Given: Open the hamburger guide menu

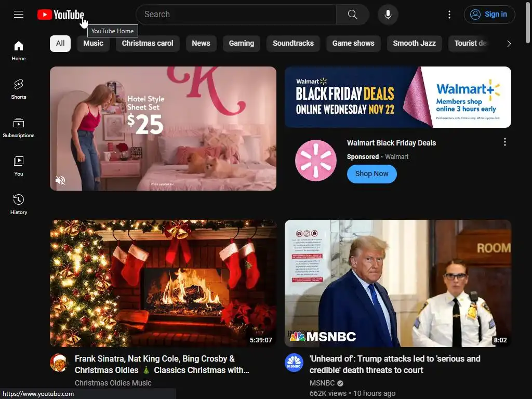Looking at the screenshot, I should click(19, 14).
